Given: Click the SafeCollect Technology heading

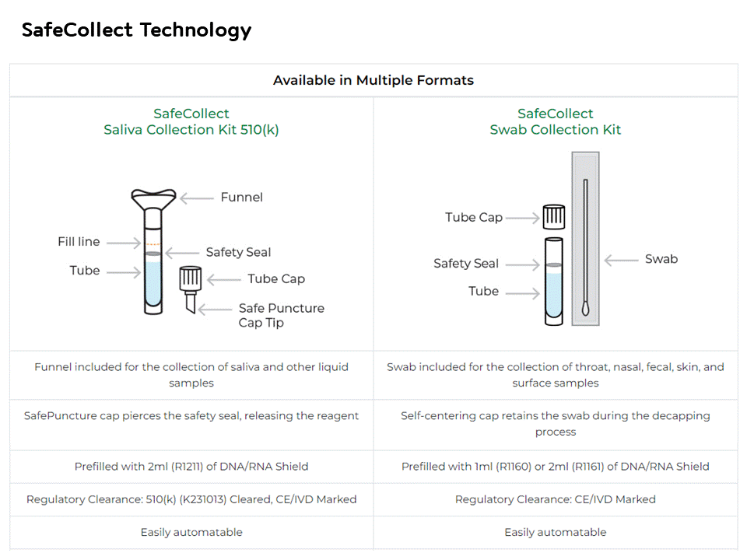Looking at the screenshot, I should point(136,30).
